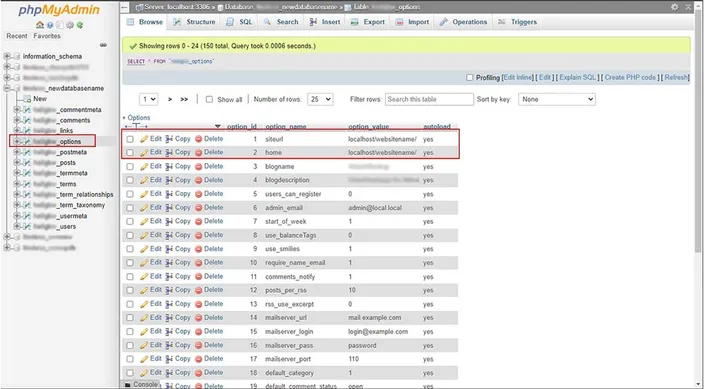Click the Create PHP code link
Image resolution: width=704 pixels, height=389 pixels.
tap(630, 78)
